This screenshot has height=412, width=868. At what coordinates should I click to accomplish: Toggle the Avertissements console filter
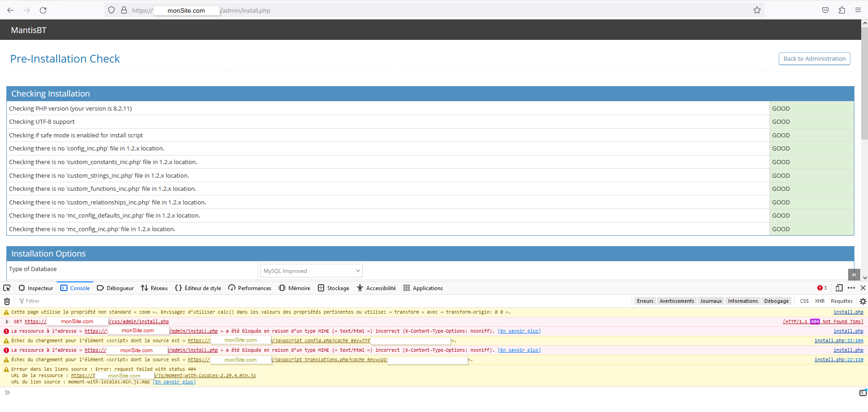[x=676, y=301]
